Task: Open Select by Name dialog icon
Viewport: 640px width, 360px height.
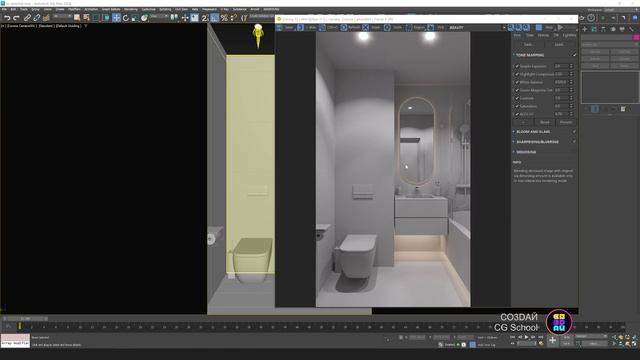Action: [86, 18]
